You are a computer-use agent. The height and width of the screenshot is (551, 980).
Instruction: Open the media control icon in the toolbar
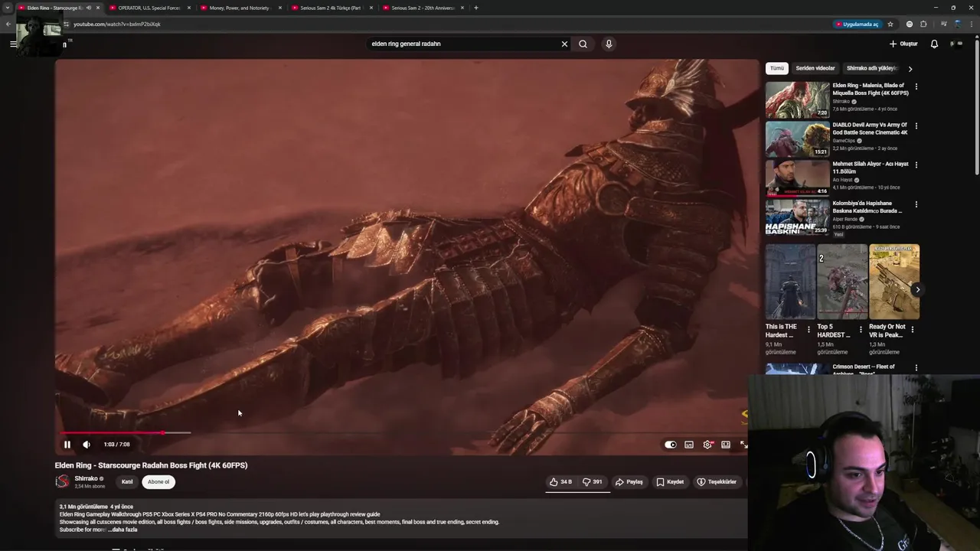click(x=944, y=24)
